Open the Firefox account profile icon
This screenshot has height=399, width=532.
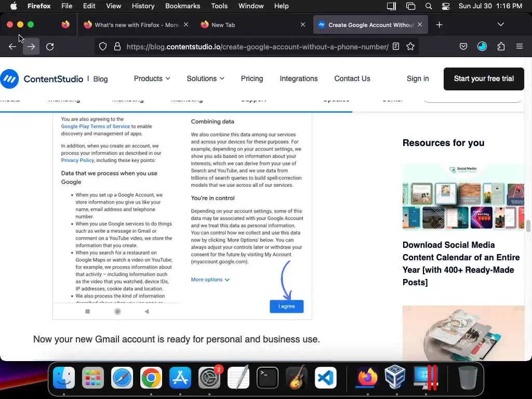pos(482,46)
